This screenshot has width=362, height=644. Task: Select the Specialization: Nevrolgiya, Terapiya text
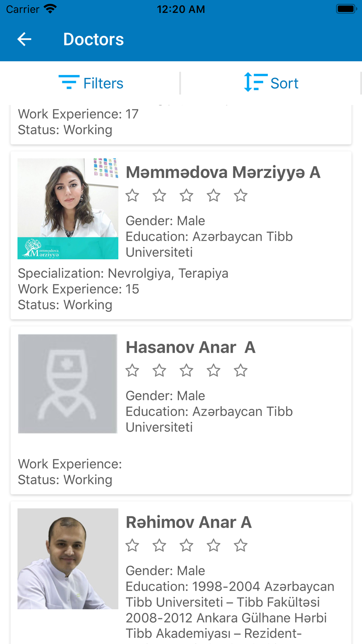pos(123,273)
